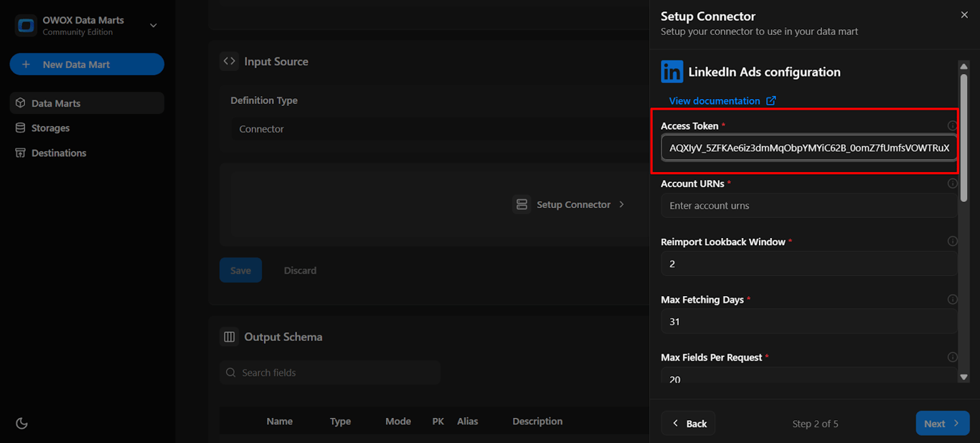Click the Next button
Image resolution: width=980 pixels, height=443 pixels.
(943, 424)
